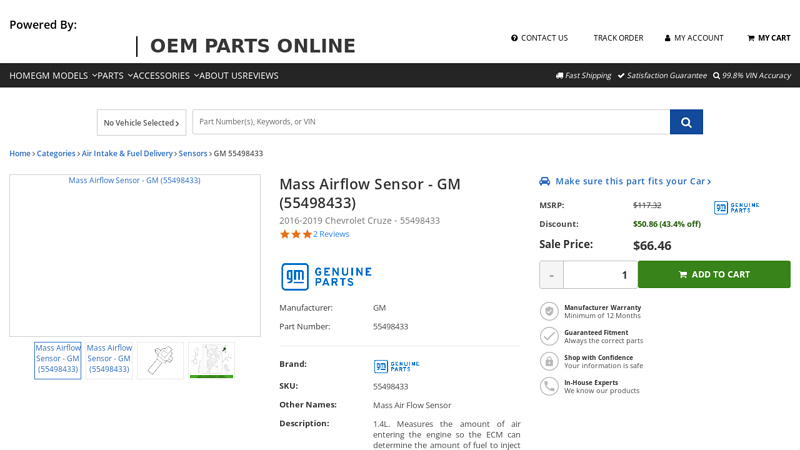Click the car icon beside fitment link
This screenshot has width=800, height=450.
(545, 181)
